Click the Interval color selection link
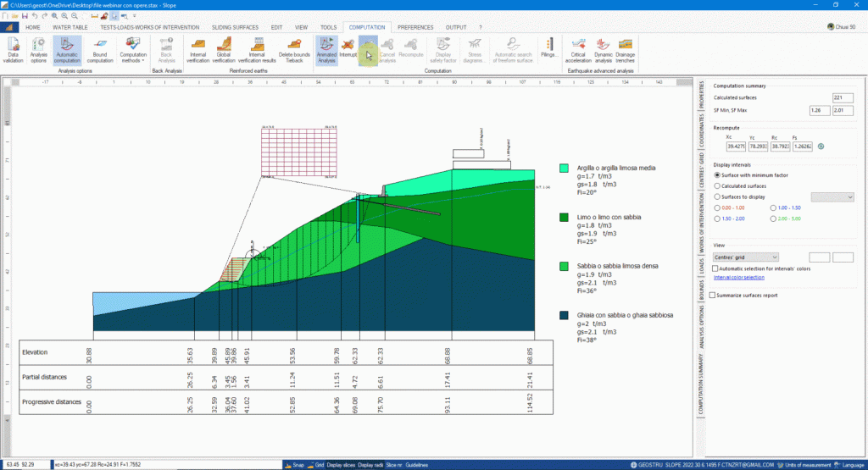Image resolution: width=868 pixels, height=470 pixels. click(738, 278)
